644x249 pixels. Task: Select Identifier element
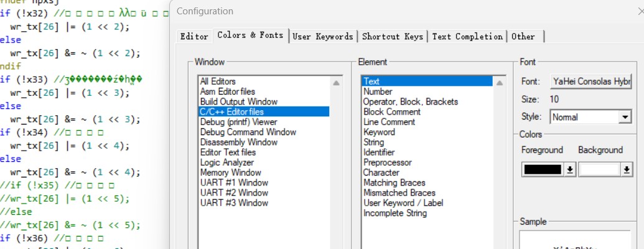[427, 153]
